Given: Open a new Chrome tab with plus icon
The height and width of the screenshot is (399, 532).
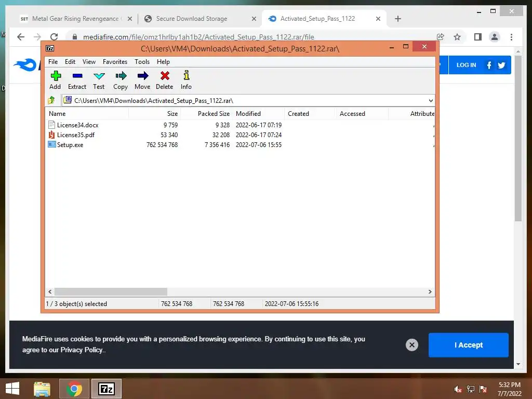Looking at the screenshot, I should click(398, 19).
